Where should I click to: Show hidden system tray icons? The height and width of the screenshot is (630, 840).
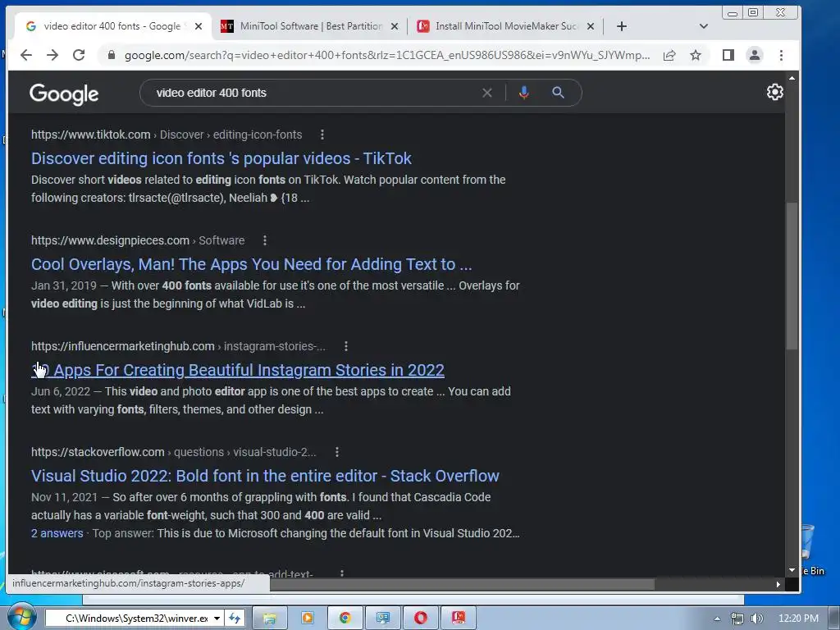point(717,619)
